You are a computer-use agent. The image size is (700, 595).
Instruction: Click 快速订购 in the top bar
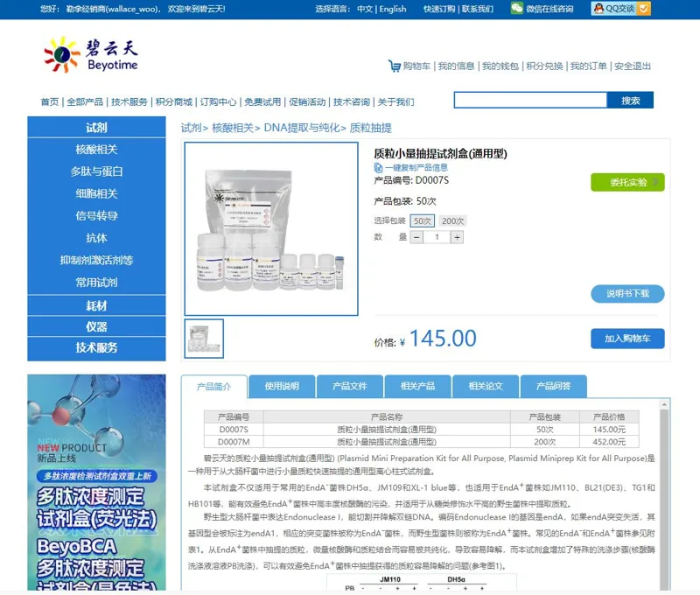coord(439,9)
